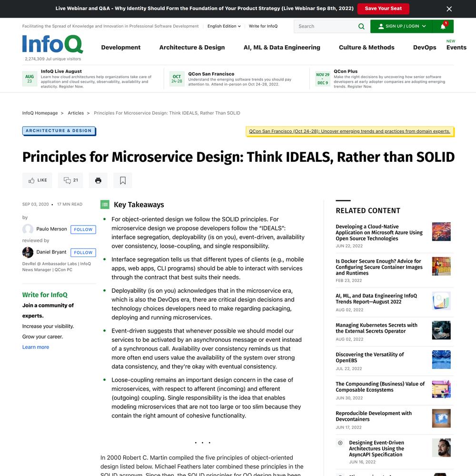
Task: Follow Daniel Bryant
Action: (x=83, y=253)
